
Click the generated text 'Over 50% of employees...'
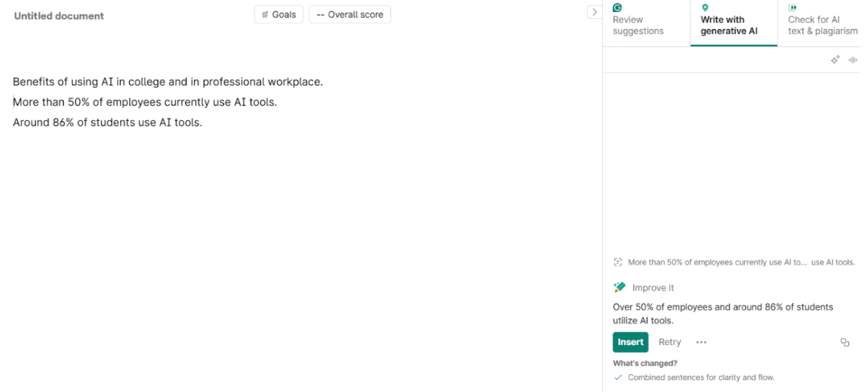pyautogui.click(x=723, y=313)
